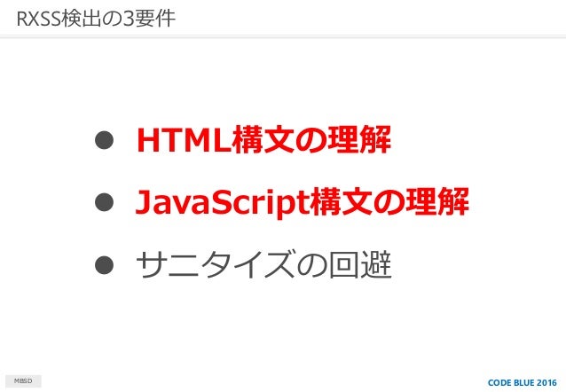Click the red word JavaScript

(x=223, y=203)
